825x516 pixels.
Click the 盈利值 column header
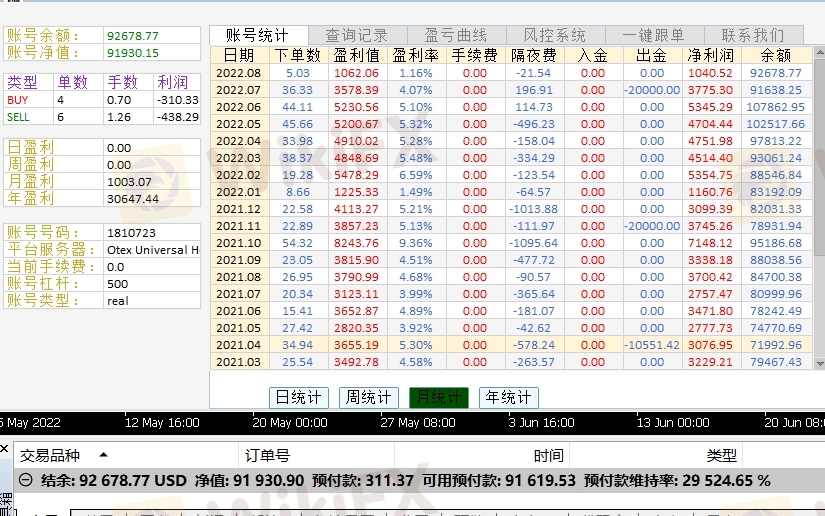click(356, 55)
